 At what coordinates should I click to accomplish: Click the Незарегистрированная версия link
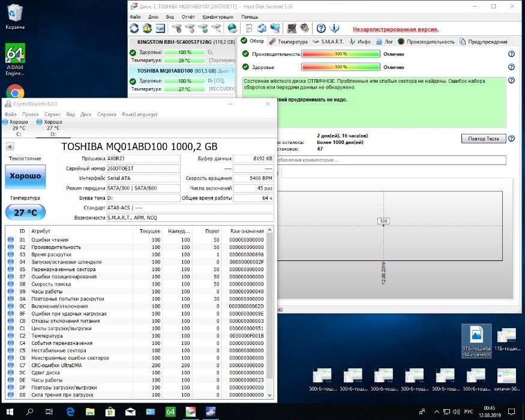pyautogui.click(x=396, y=29)
